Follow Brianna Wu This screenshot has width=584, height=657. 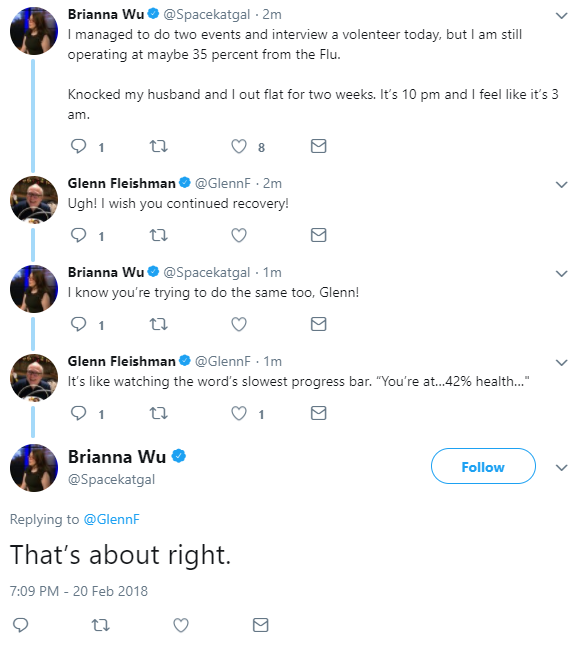(x=483, y=466)
